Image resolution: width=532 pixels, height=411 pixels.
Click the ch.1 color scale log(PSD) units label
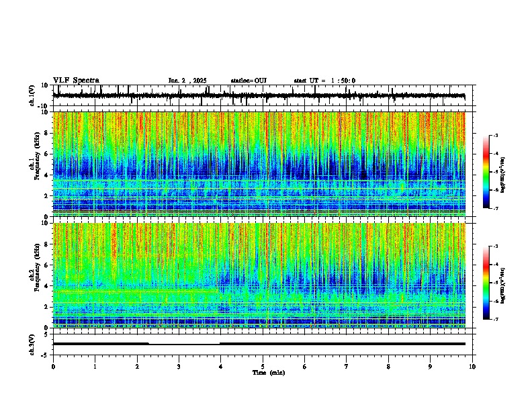[503, 175]
